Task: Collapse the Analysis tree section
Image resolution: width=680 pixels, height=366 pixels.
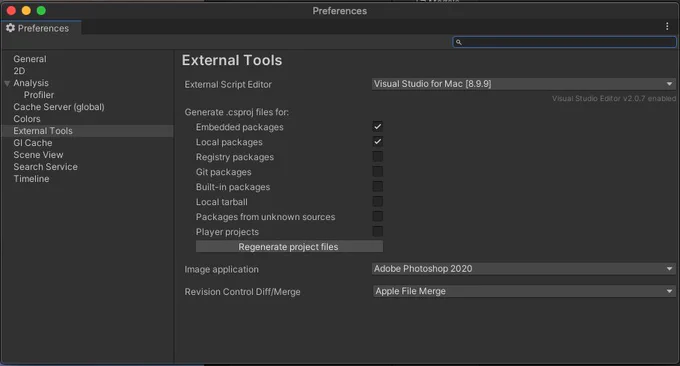Action: click(x=7, y=83)
